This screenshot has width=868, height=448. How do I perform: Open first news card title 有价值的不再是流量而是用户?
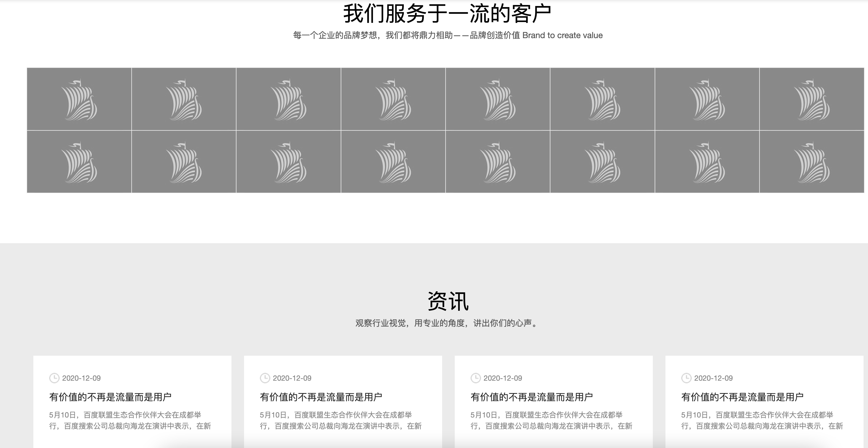111,397
